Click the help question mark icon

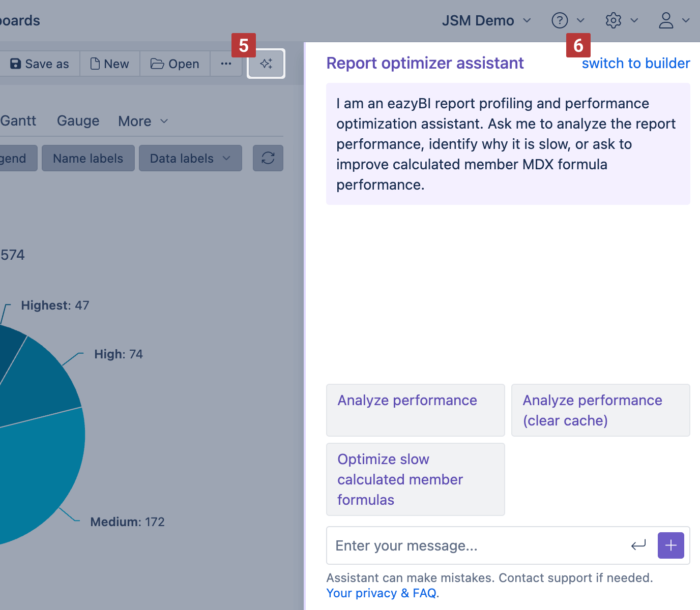(560, 20)
